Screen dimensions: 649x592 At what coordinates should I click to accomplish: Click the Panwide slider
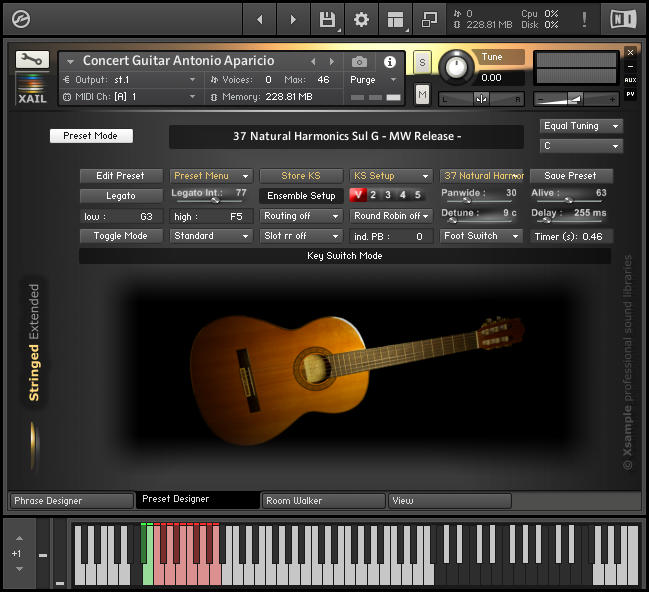479,201
